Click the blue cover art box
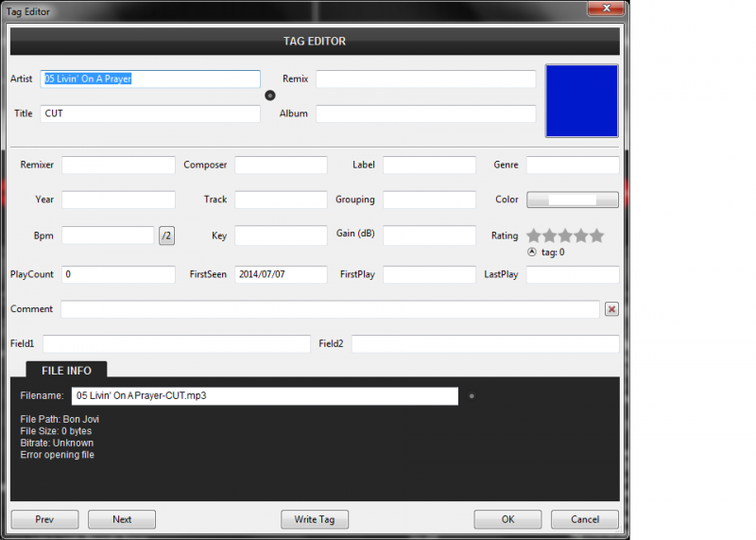756x540 pixels. 582,101
